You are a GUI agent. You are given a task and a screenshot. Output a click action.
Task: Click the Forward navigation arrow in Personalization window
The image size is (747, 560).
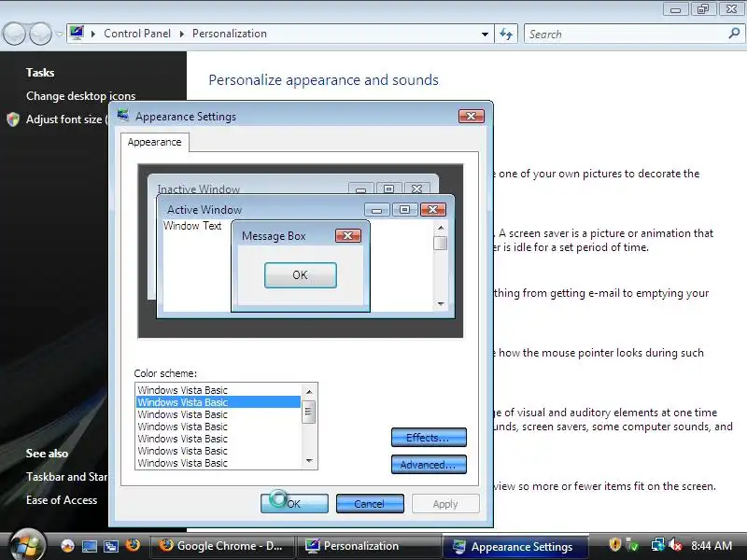click(x=40, y=34)
